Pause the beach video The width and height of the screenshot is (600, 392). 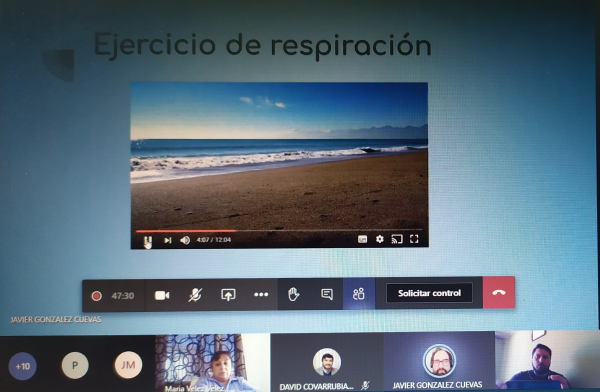(148, 240)
